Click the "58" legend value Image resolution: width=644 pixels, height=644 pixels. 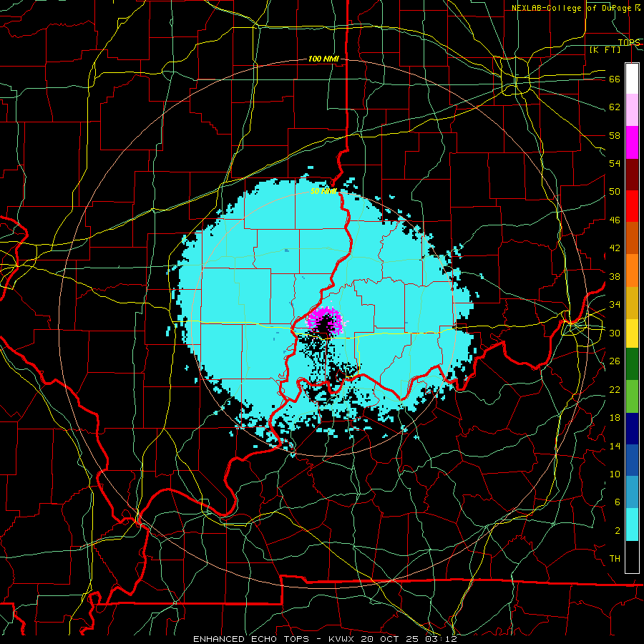[x=615, y=135]
